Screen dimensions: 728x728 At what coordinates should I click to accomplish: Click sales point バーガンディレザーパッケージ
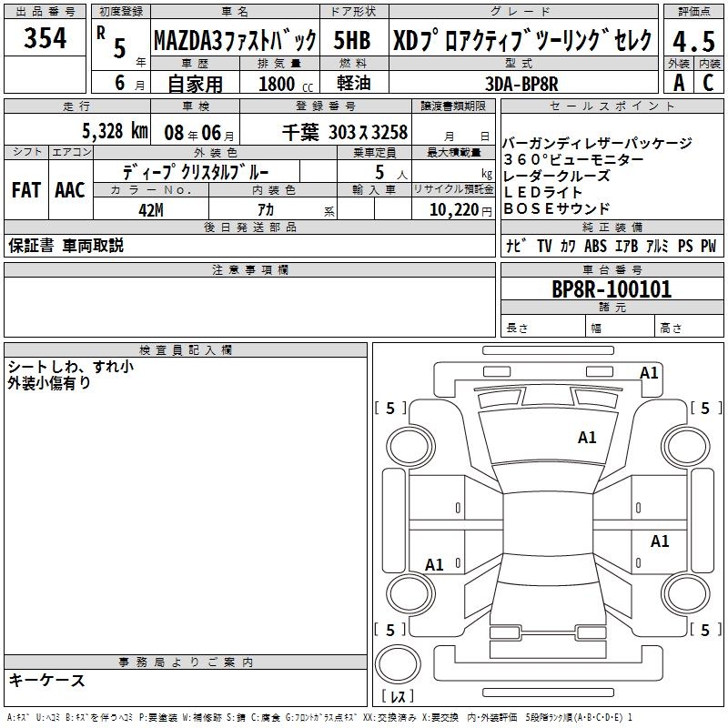pyautogui.click(x=597, y=143)
